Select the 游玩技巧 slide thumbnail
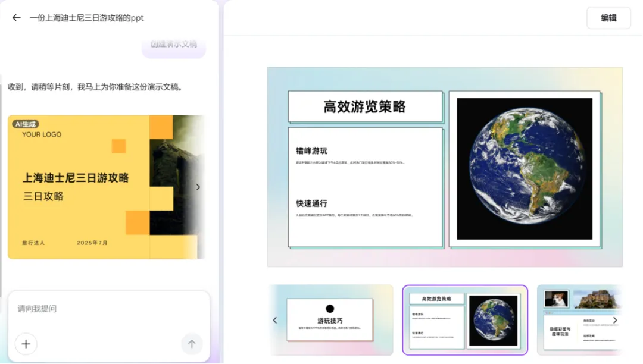This screenshot has height=364, width=643. point(332,320)
